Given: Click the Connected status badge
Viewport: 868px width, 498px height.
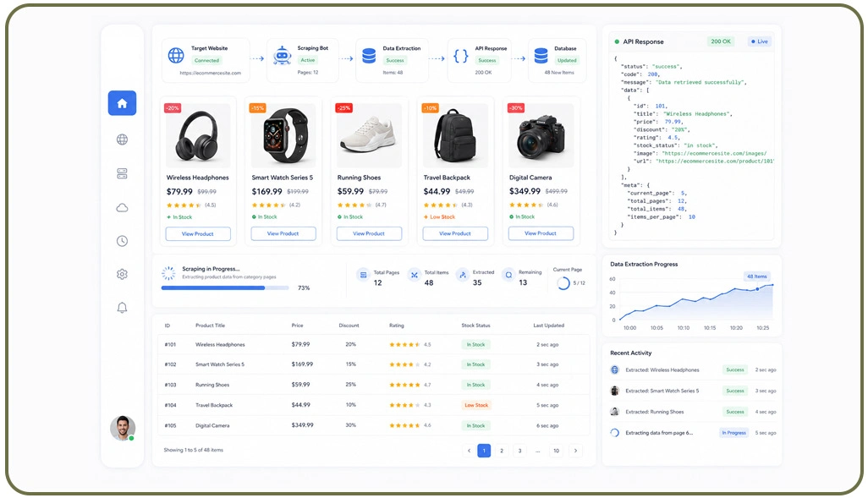Looking at the screenshot, I should [207, 60].
